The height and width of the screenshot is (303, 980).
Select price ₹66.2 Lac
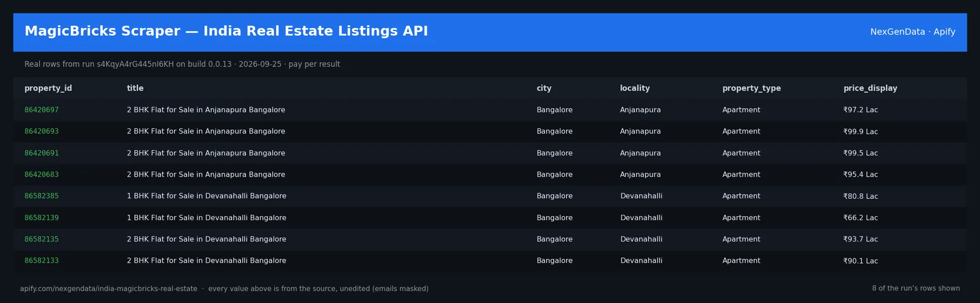point(860,217)
